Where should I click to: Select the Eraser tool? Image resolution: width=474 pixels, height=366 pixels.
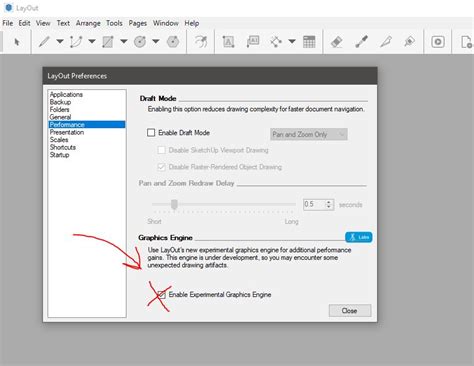pos(337,42)
